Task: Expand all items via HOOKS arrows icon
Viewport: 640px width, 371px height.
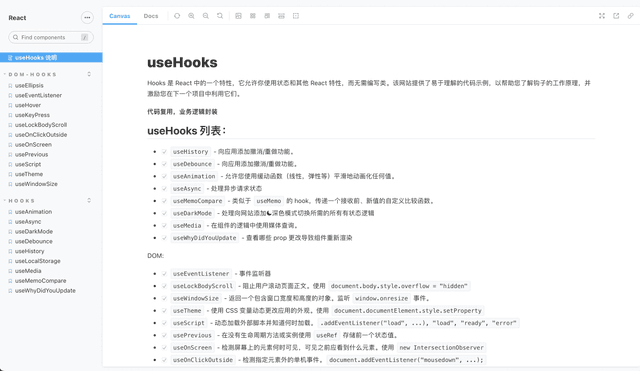Action: pos(89,200)
